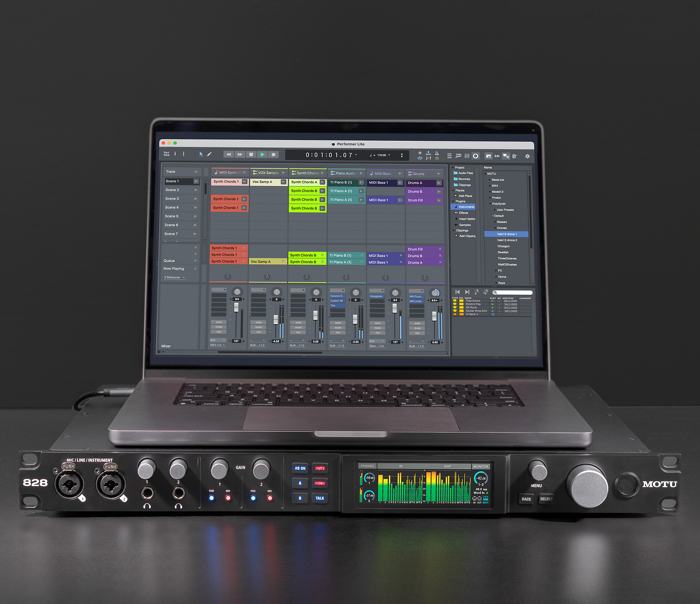Click the Record transport button
Image resolution: width=700 pixels, height=604 pixels.
tap(273, 155)
